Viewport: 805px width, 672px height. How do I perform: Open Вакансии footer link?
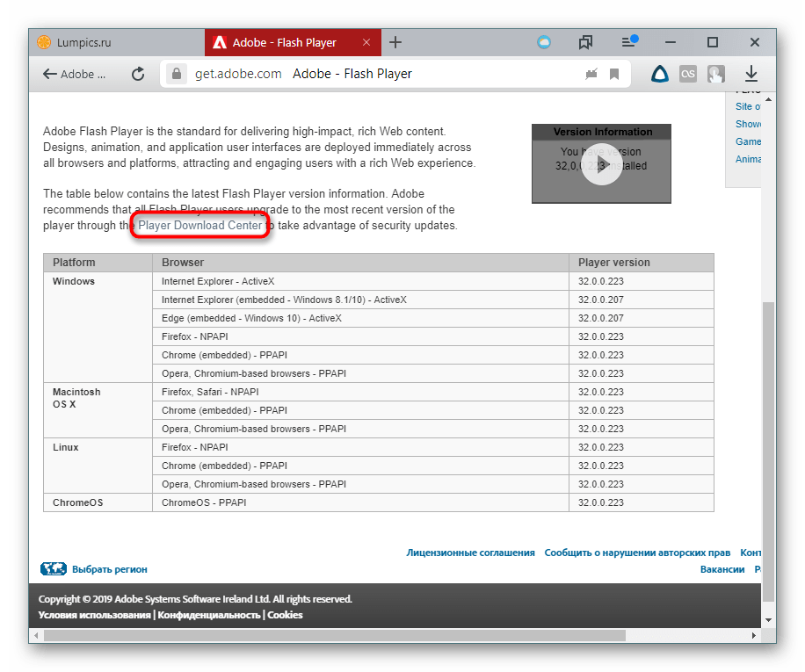pos(722,569)
